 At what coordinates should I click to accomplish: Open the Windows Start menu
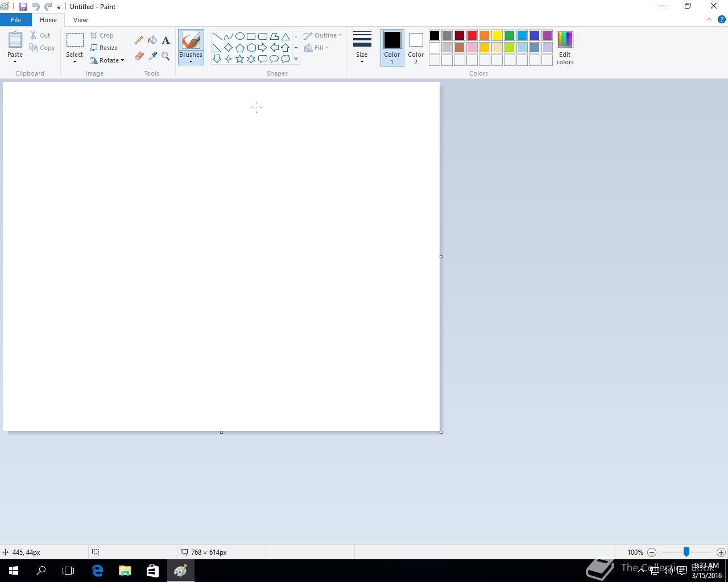coord(14,571)
